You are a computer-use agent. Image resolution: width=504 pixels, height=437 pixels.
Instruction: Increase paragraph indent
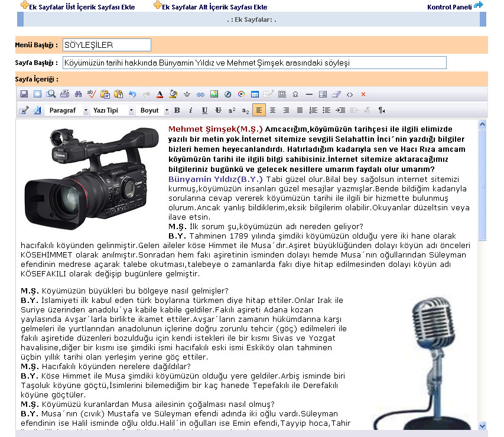click(340, 110)
